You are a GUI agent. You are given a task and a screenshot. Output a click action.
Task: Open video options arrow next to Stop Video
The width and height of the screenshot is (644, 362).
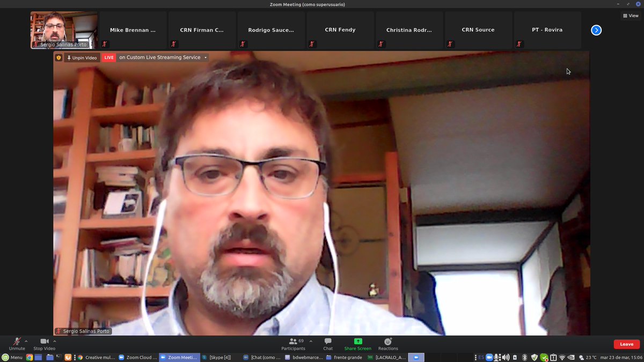pos(54,341)
